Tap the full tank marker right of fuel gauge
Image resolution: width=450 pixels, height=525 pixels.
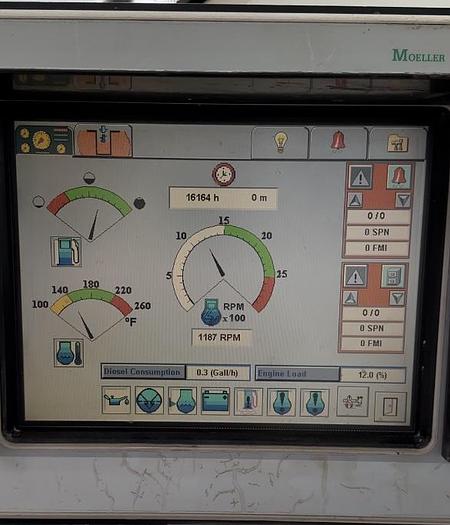pos(139,203)
